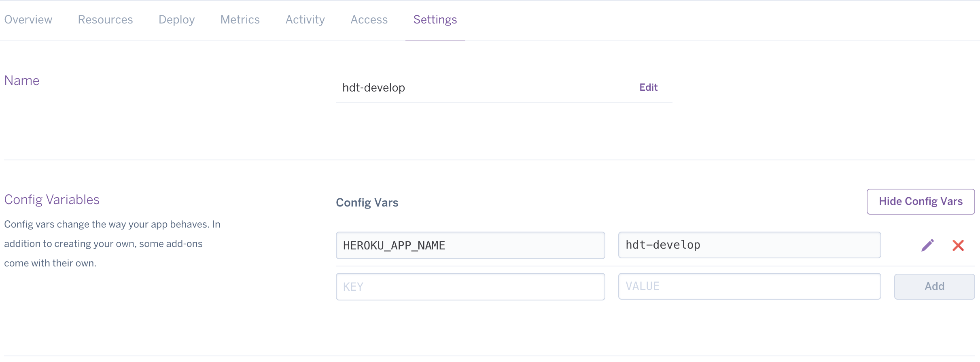This screenshot has height=362, width=980.
Task: View the Activity tab
Action: 305,20
